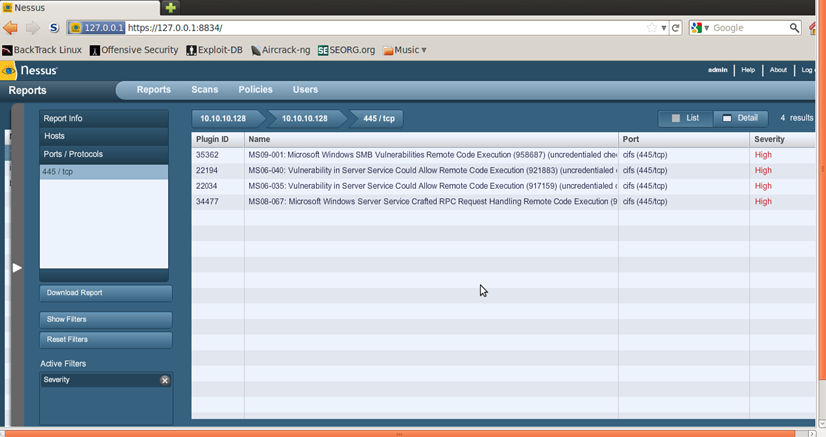Open the Google search engine selector
Screen dimensions: 826x437
pos(700,28)
